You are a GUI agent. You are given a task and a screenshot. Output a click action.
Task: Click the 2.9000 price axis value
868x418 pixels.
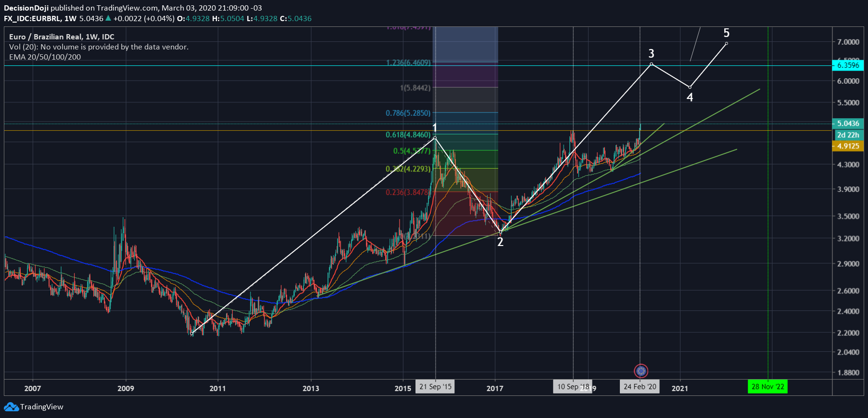point(848,264)
